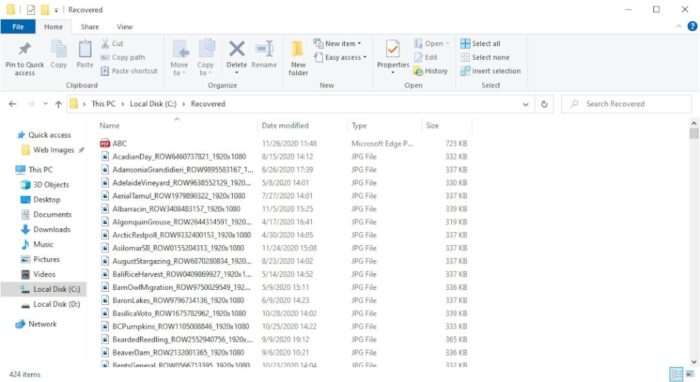The image size is (700, 382).
Task: Click the Refresh button beside address bar
Action: click(x=544, y=104)
